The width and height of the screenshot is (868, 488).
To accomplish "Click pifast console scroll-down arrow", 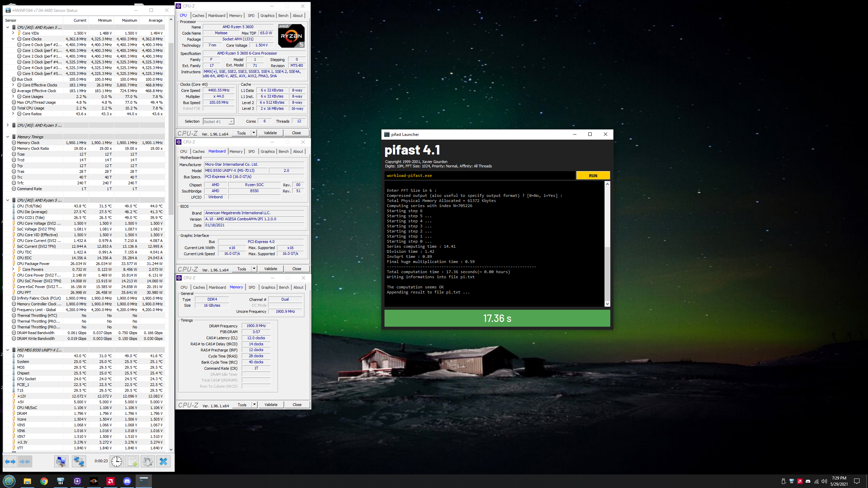I will pos(607,304).
